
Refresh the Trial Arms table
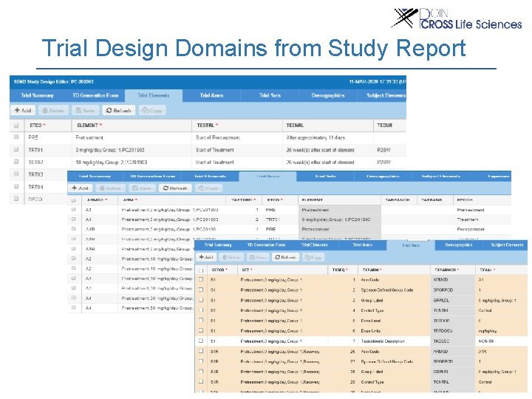tap(175, 188)
